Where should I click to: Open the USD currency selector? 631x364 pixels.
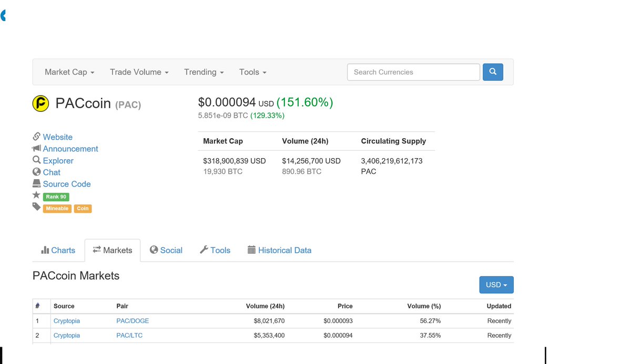[x=496, y=284]
